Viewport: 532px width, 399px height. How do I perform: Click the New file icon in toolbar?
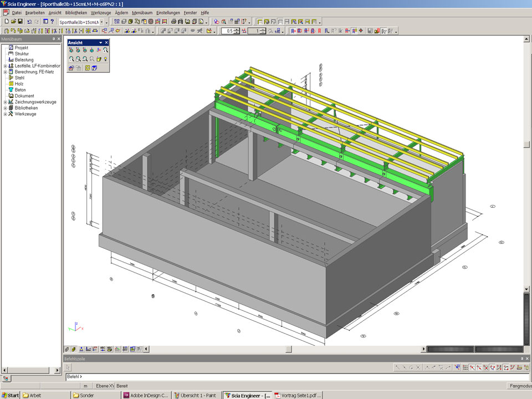point(6,22)
